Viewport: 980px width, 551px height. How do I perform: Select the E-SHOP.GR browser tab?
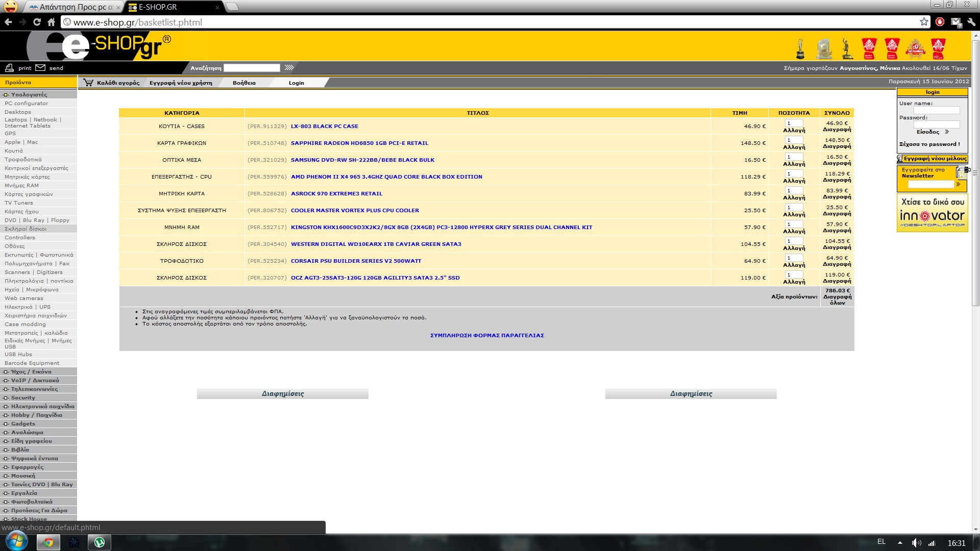(x=174, y=7)
